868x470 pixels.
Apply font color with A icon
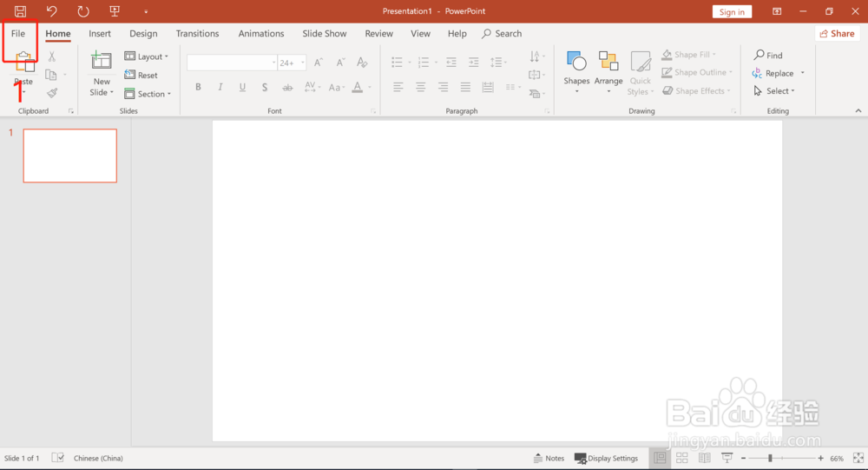[x=358, y=87]
